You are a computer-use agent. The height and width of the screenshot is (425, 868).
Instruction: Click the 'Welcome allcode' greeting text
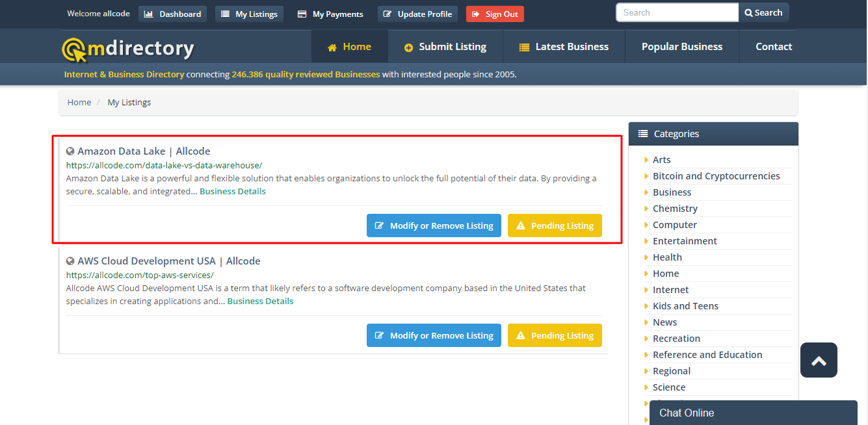(99, 14)
